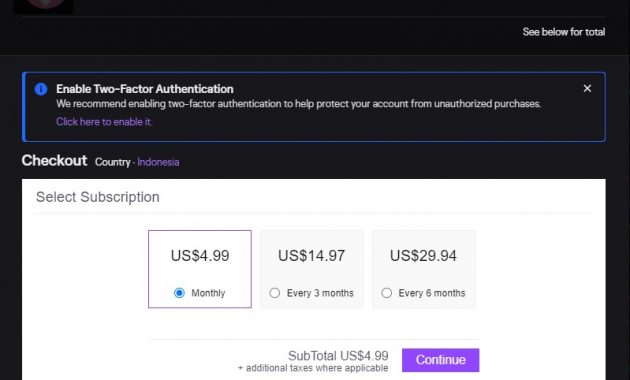
Task: Choose the Every 6 months radio button
Action: 387,293
